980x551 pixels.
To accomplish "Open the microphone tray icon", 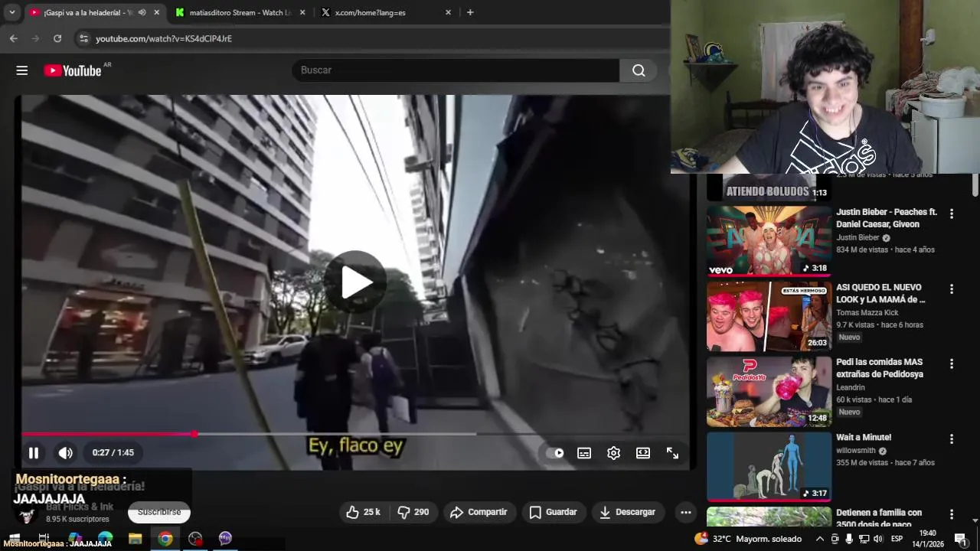I will tap(849, 539).
